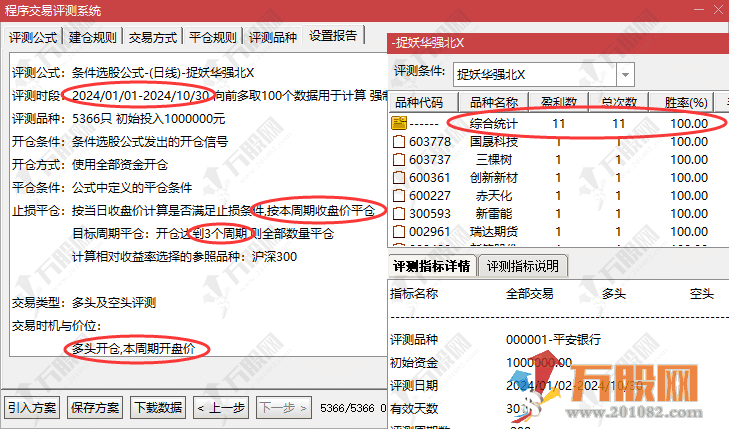Go to the 平仓规则 tab
The height and width of the screenshot is (429, 729).
(x=212, y=37)
